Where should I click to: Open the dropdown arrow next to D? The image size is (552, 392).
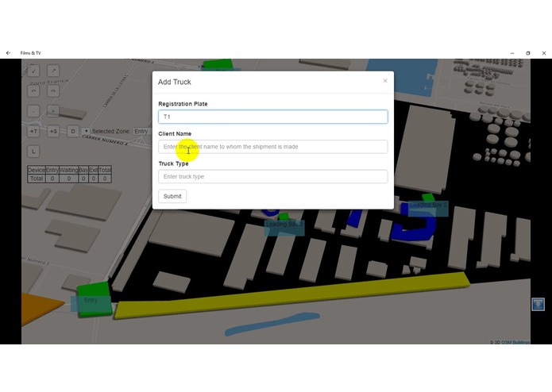[x=87, y=131]
